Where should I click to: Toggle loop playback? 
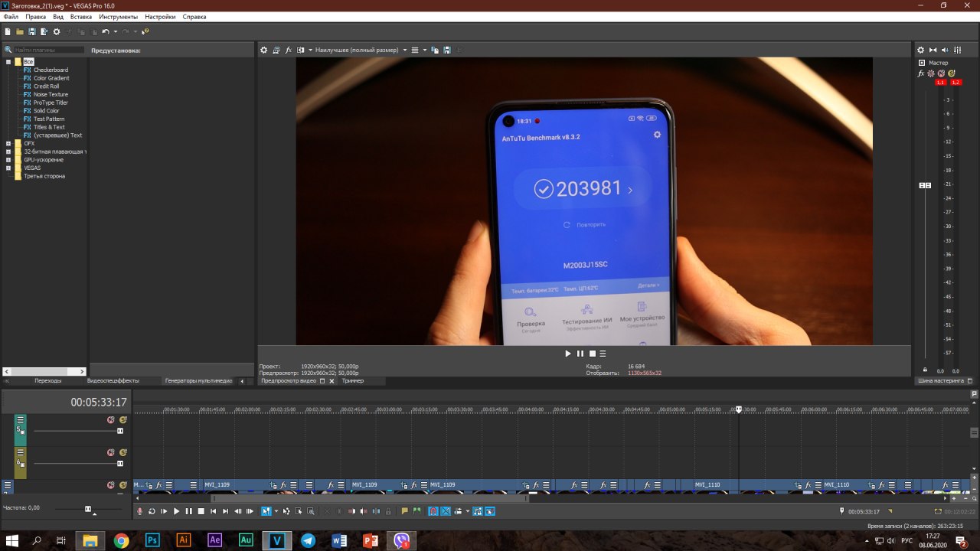click(152, 511)
